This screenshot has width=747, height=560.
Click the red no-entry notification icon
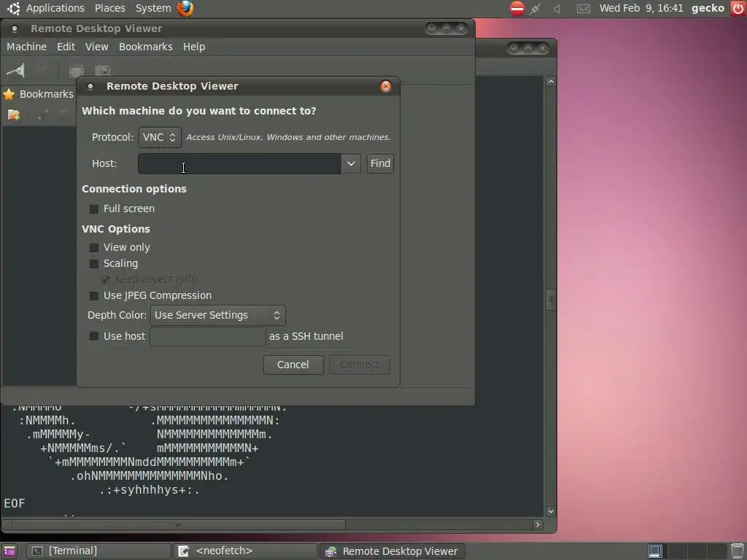point(517,8)
